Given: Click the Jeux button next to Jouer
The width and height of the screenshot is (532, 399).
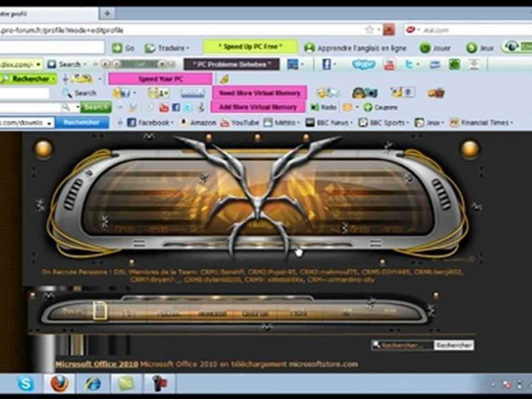Looking at the screenshot, I should click(x=480, y=48).
